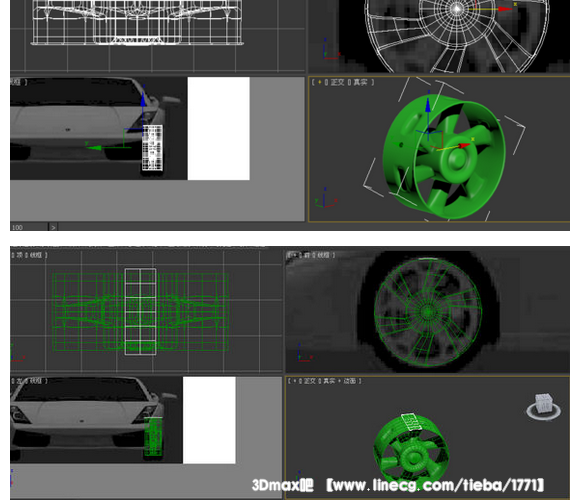This screenshot has height=502, width=573.
Task: Grab the red X-axis arrow in upper wheel wireframe viewport
Action: point(504,9)
